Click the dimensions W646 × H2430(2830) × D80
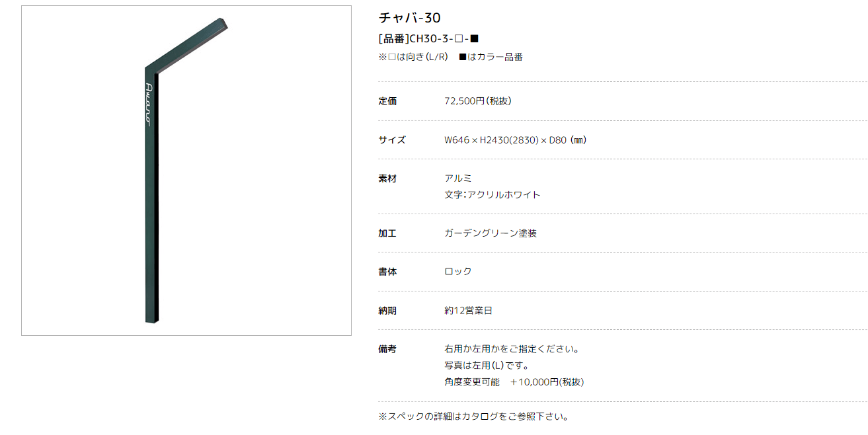Viewport: 868px width, 435px height. (x=516, y=140)
